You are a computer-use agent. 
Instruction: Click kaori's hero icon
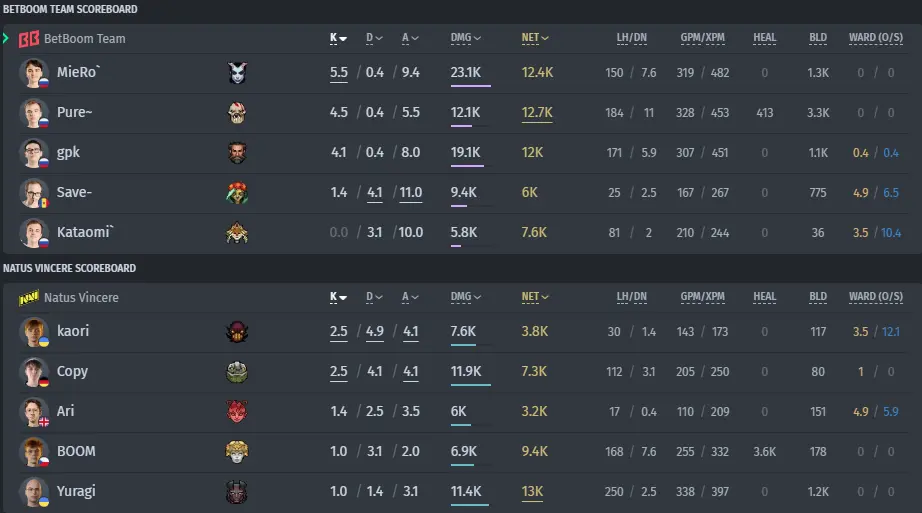[237, 332]
